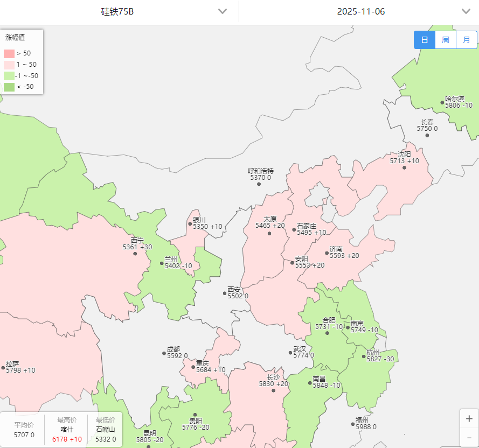Select the 西安 city marker dot

[225, 293]
